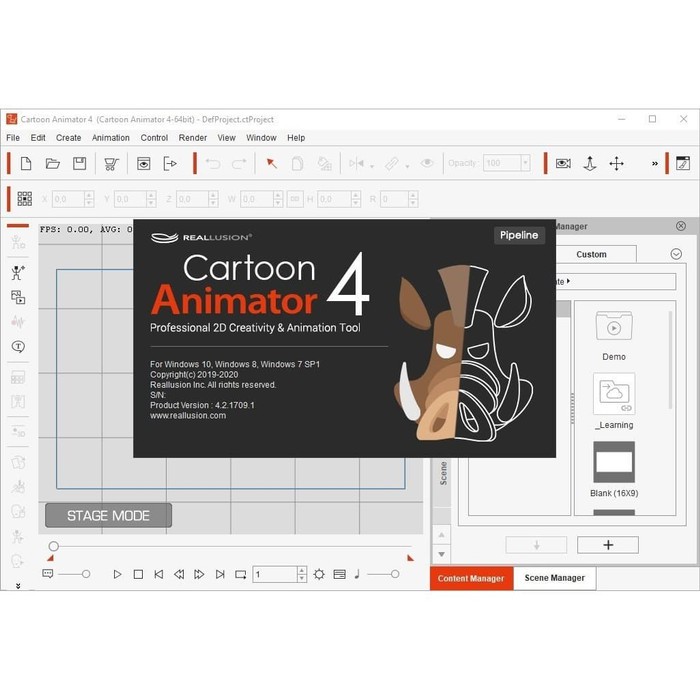
Task: Click the Text bubble T icon
Action: pos(18,346)
